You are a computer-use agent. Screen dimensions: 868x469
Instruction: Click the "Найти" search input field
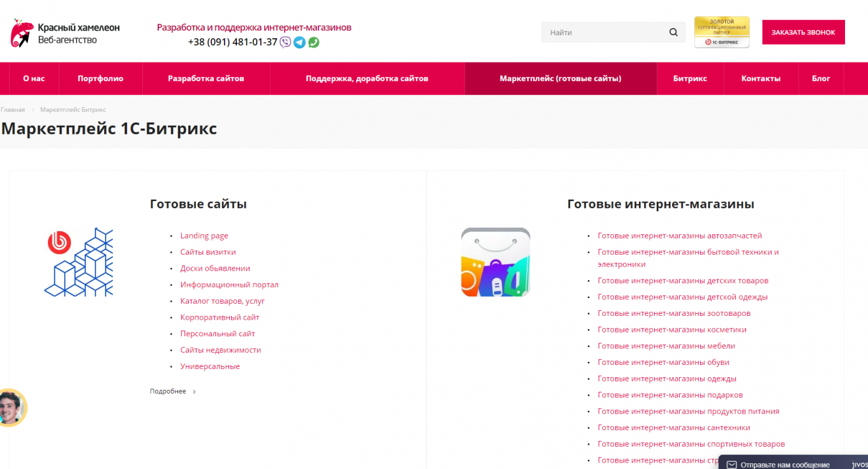(x=603, y=33)
